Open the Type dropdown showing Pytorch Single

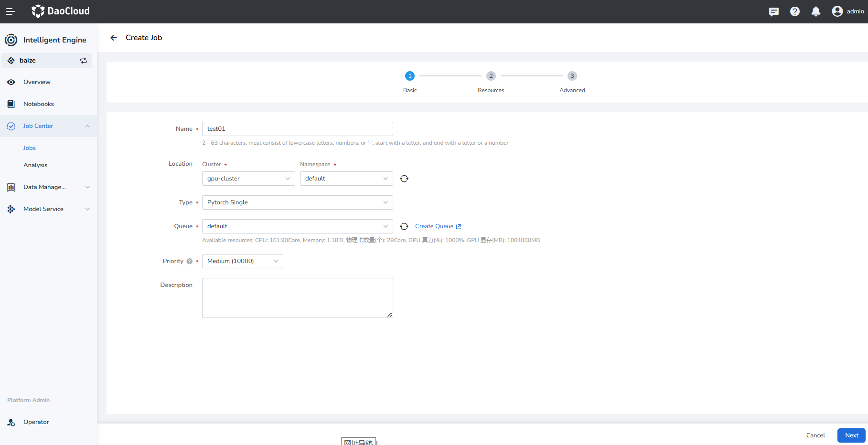coord(297,202)
